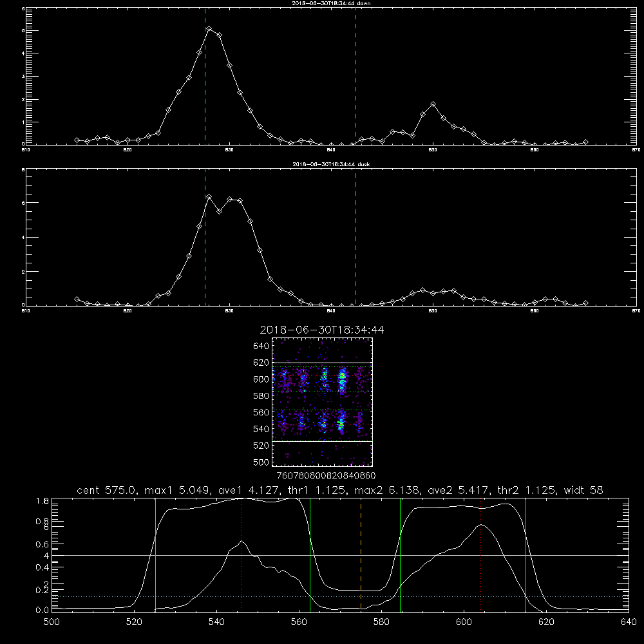The image size is (644, 644).
Task: Click the 640 y-axis label of the spectral image
Action: (x=261, y=346)
